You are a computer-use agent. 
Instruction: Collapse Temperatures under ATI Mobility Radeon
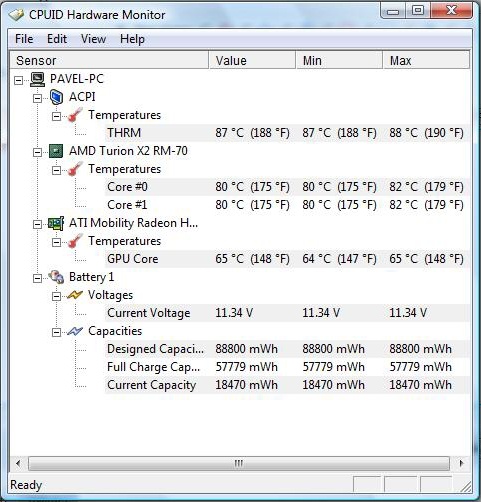tap(56, 242)
